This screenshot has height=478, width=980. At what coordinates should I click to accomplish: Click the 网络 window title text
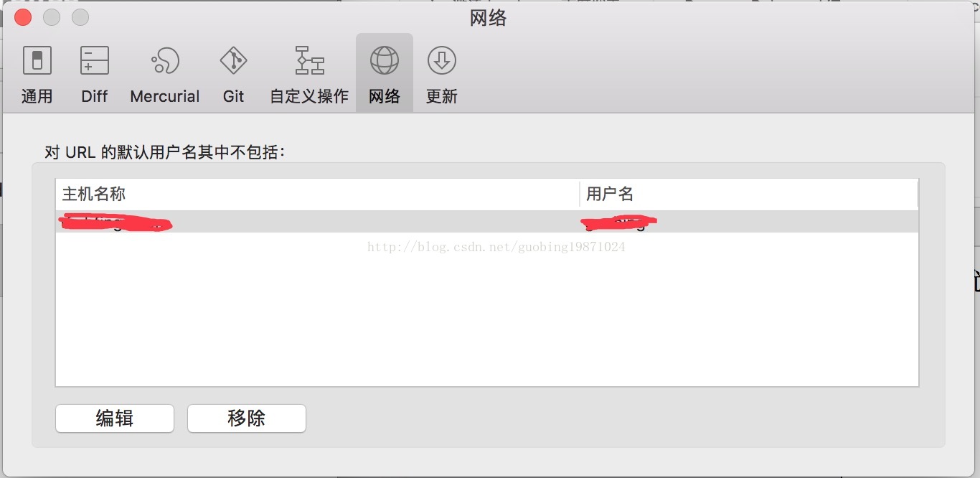point(489,17)
